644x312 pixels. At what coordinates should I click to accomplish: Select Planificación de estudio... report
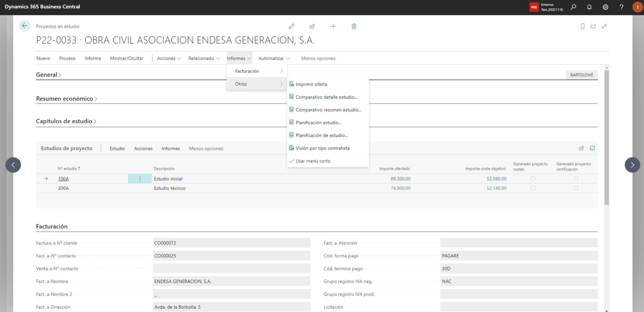point(328,135)
